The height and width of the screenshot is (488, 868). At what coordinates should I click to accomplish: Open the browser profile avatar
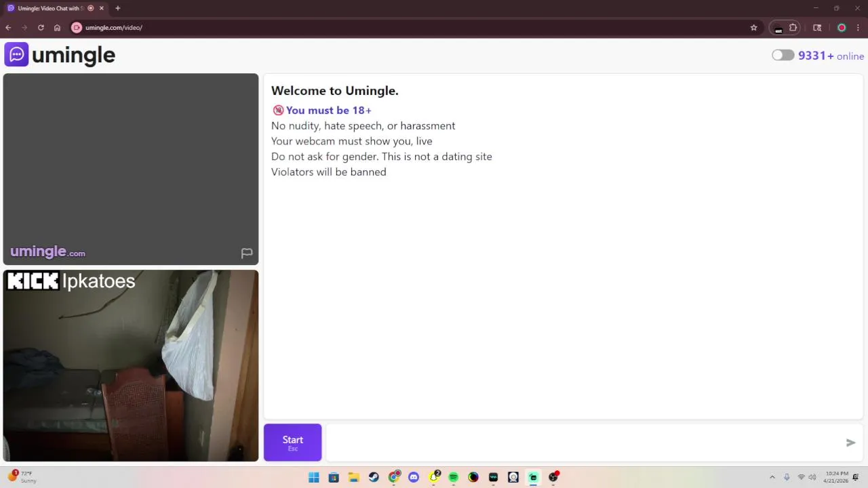[x=842, y=28]
